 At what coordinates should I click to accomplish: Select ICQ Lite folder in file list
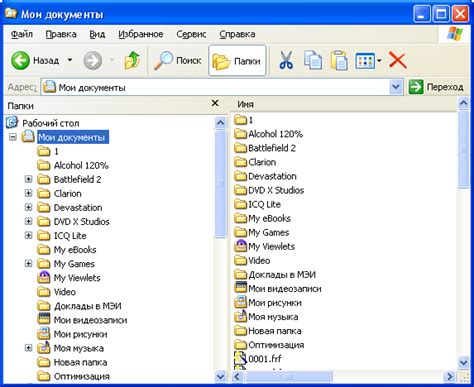click(257, 204)
